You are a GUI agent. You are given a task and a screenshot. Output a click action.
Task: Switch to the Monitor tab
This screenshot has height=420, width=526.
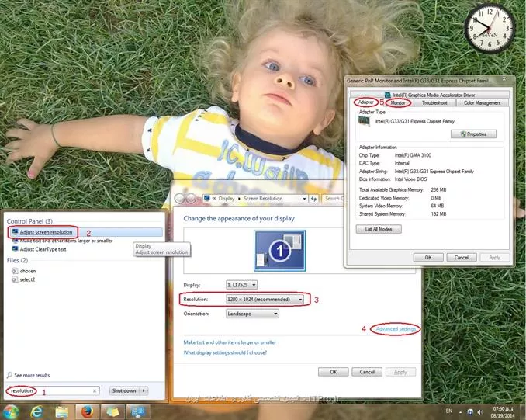pyautogui.click(x=398, y=103)
